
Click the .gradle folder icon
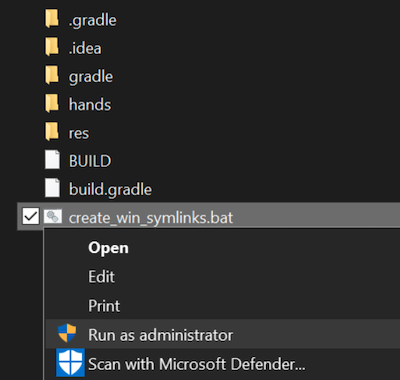coord(52,19)
